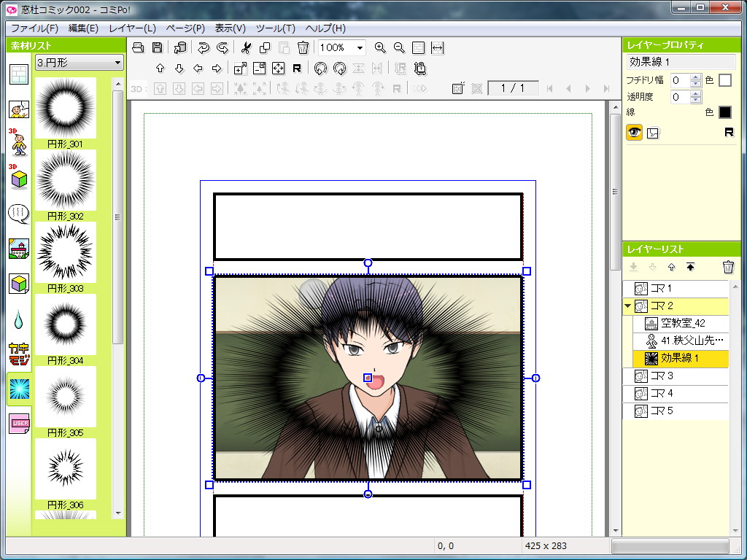Click the open file icon in toolbar
This screenshot has width=747, height=560.
[x=138, y=47]
